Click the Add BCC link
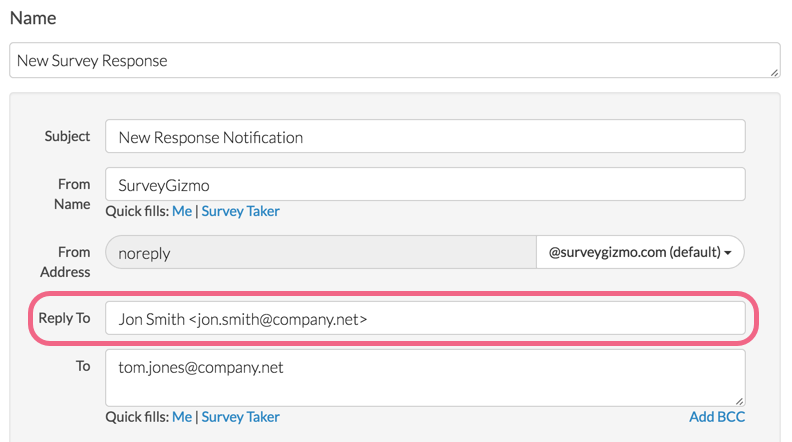Screen dimensions: 792x442 pos(716,417)
